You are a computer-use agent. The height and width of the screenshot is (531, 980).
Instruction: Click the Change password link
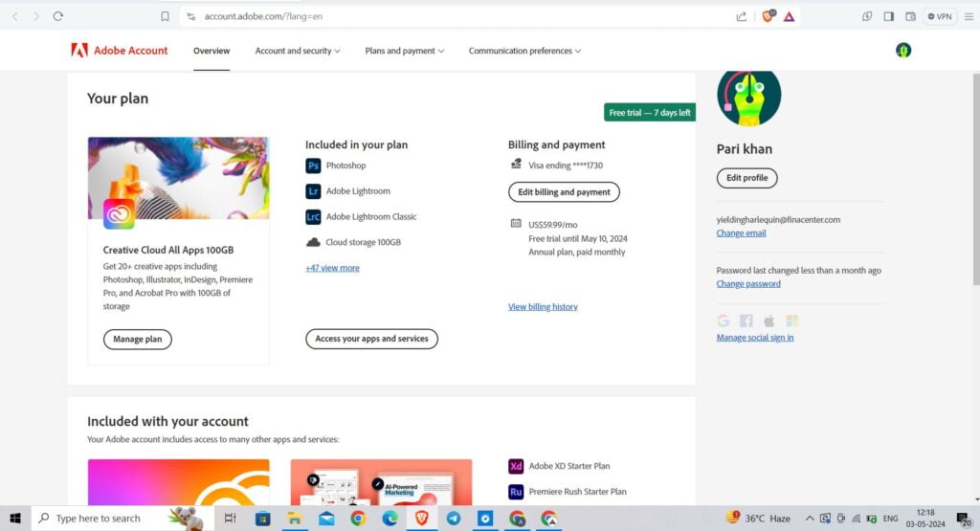[748, 283]
